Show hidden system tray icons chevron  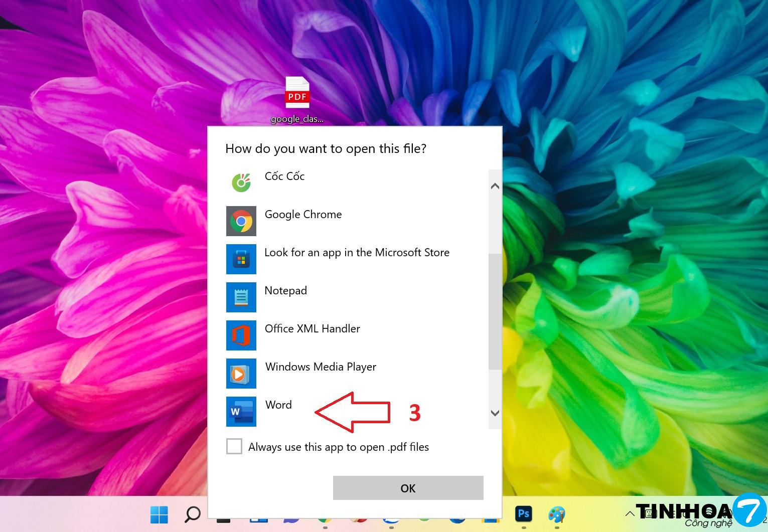click(630, 513)
